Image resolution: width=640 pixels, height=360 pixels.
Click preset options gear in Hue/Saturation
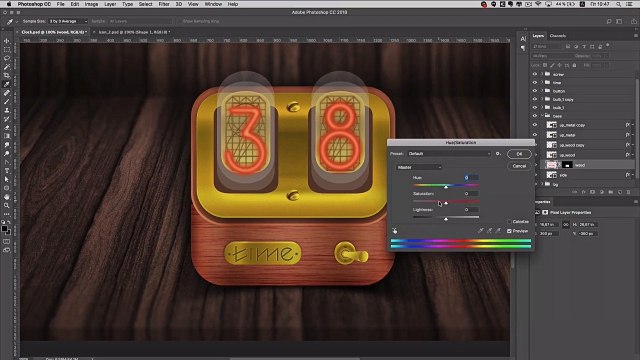[498, 153]
